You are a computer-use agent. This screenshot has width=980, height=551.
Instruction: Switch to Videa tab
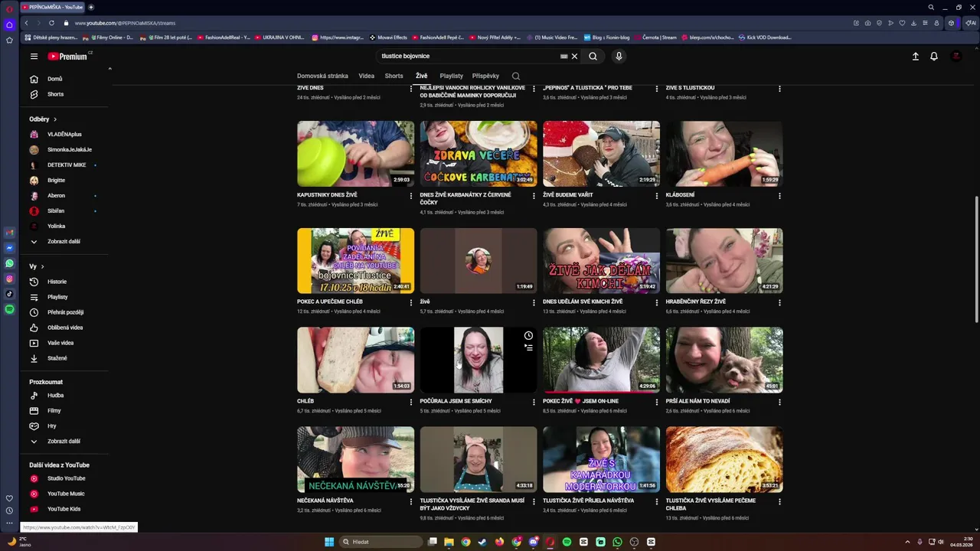tap(367, 76)
